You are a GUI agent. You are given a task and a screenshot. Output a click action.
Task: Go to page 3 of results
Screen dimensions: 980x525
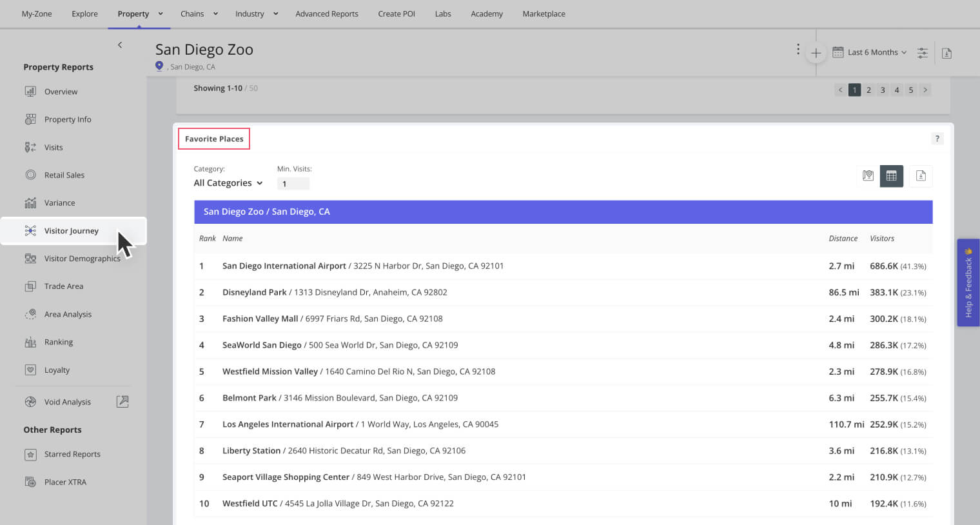pos(883,90)
